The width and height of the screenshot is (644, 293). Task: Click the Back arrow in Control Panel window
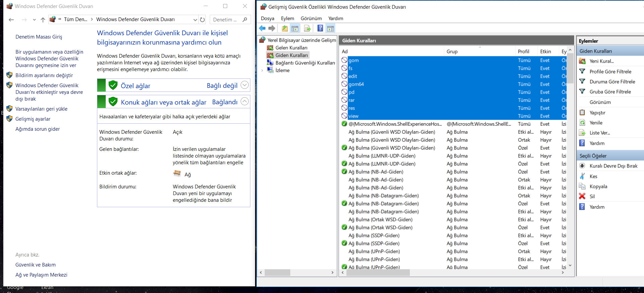(x=11, y=20)
